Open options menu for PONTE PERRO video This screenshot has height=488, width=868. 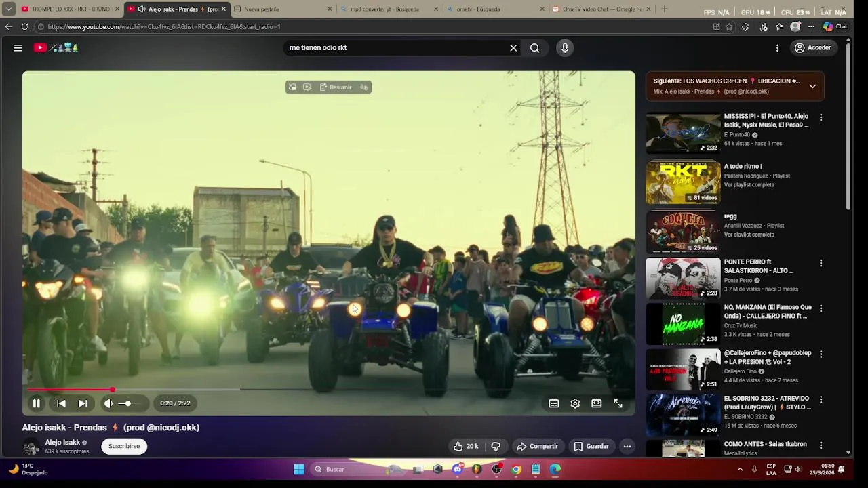tap(821, 263)
